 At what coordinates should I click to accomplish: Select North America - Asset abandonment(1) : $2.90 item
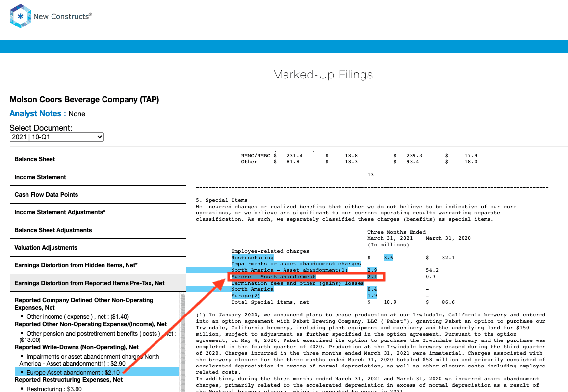89,360
